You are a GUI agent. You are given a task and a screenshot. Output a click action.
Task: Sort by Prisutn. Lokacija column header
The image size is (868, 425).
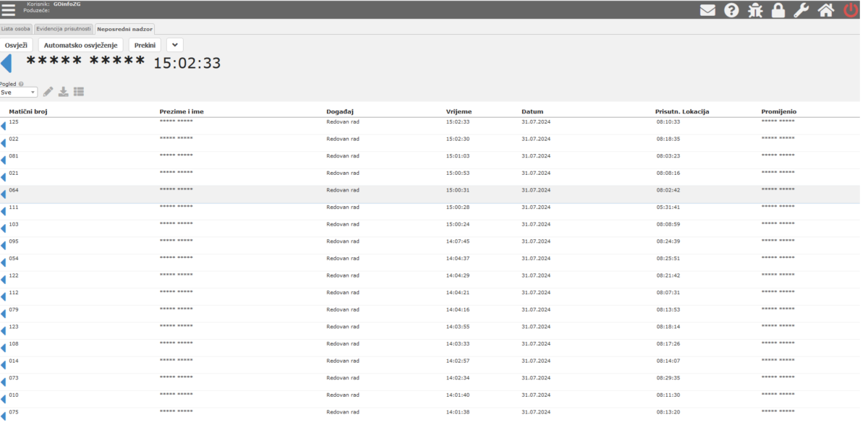682,112
